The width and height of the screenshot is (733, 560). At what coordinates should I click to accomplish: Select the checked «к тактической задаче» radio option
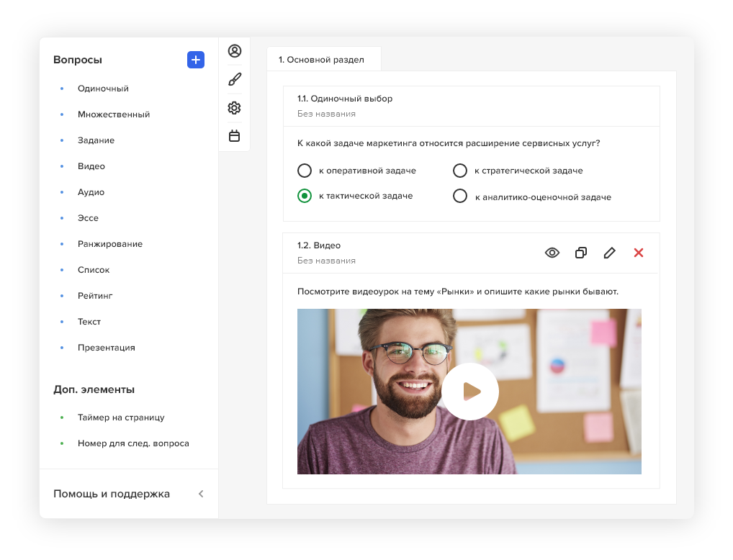click(x=305, y=196)
